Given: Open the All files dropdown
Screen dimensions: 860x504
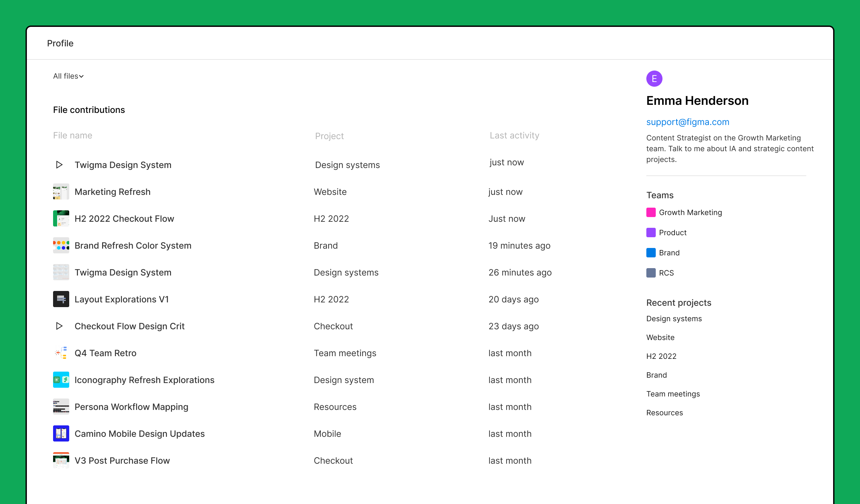Looking at the screenshot, I should pyautogui.click(x=68, y=76).
